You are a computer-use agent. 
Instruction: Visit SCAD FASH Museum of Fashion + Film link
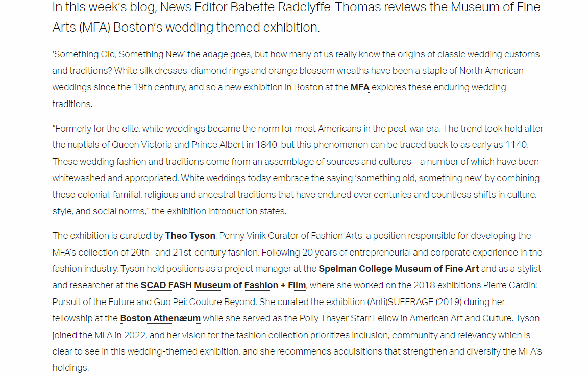pos(223,285)
